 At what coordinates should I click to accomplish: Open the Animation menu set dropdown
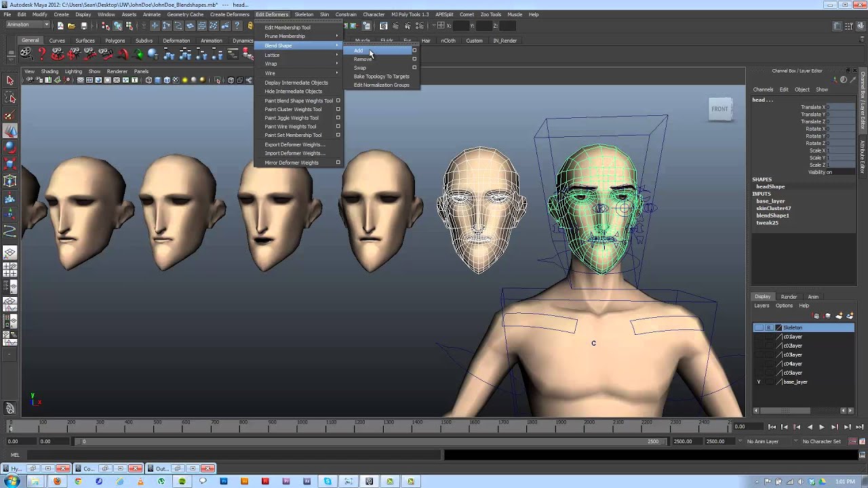(x=27, y=25)
